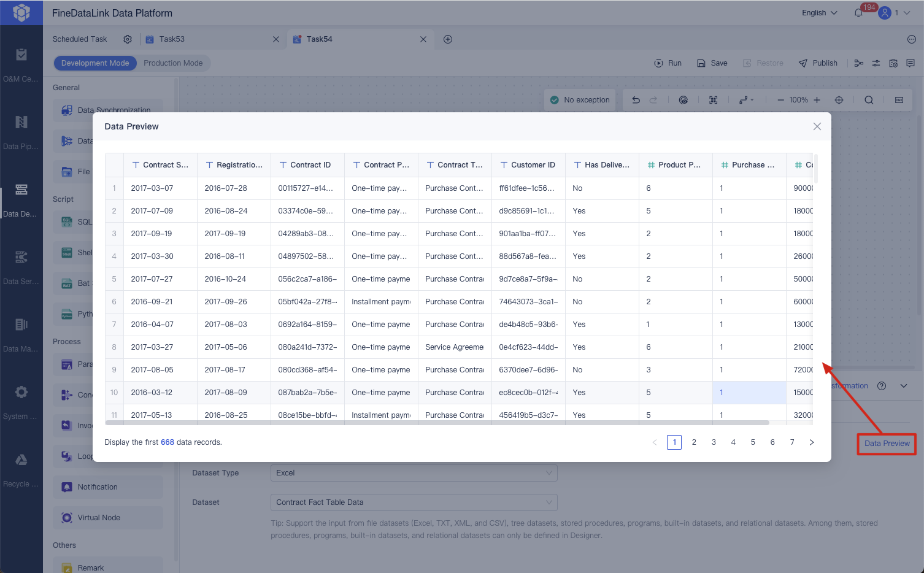Open the Data Management sidebar section

pos(21,334)
